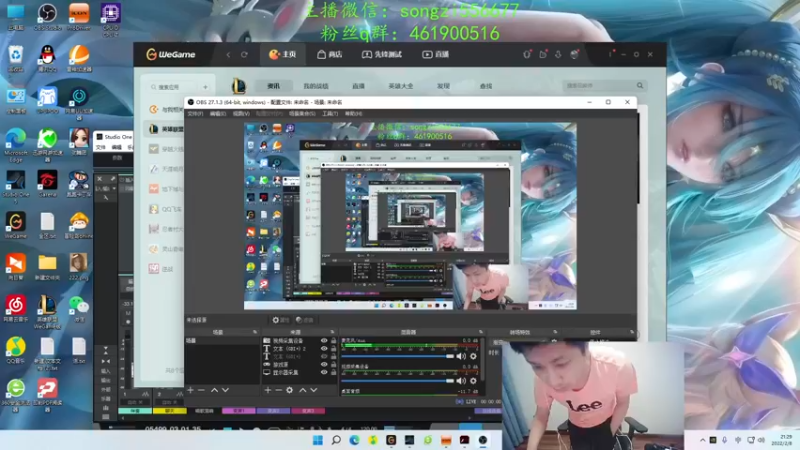The width and height of the screenshot is (800, 450).
Task: Mute the microphone audio channel
Action: [461, 356]
